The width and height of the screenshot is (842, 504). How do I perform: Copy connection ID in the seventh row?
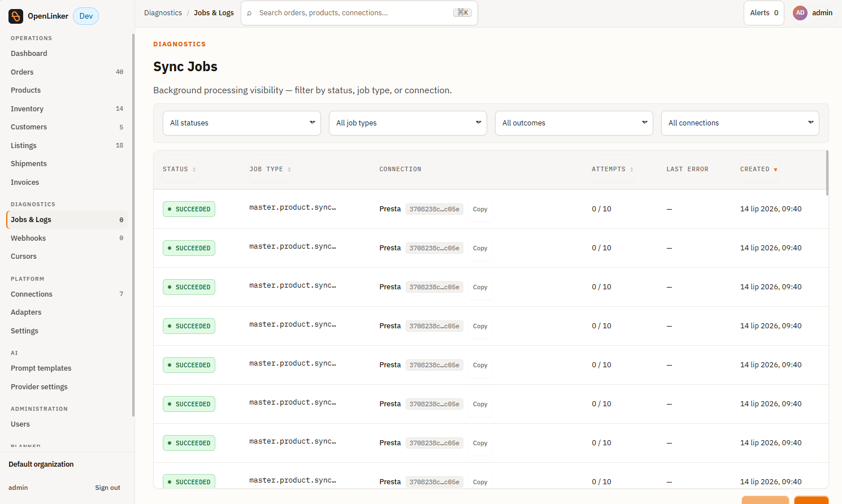pyautogui.click(x=480, y=443)
